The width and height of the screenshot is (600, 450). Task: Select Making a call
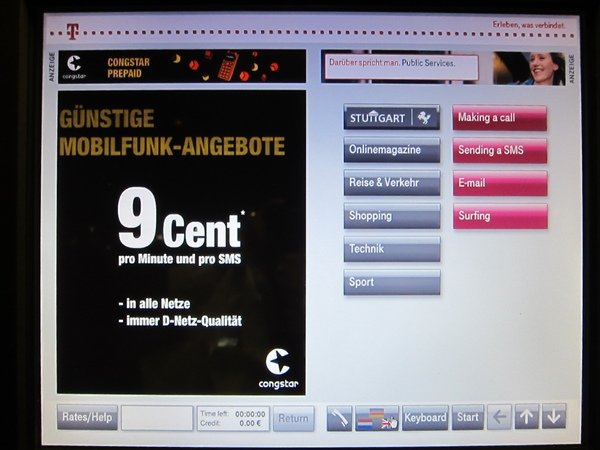click(500, 118)
